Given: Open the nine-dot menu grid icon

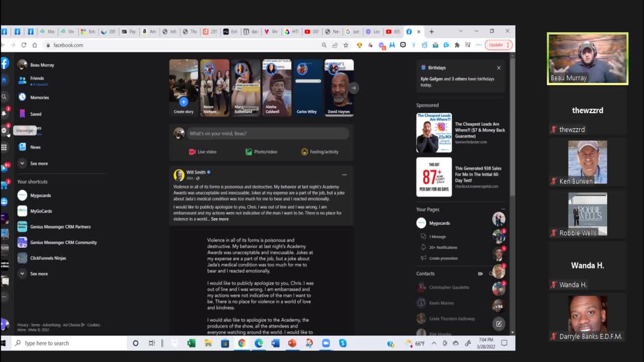Looking at the screenshot, I should click(4, 147).
